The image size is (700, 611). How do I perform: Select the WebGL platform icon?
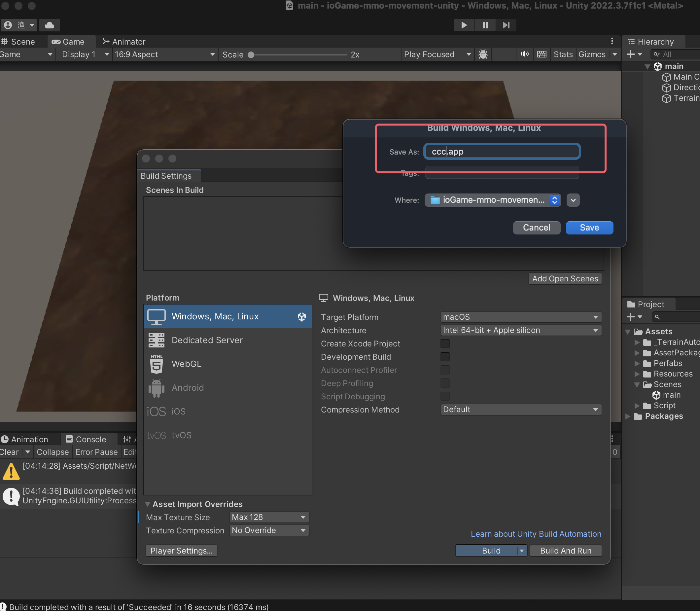[157, 364]
